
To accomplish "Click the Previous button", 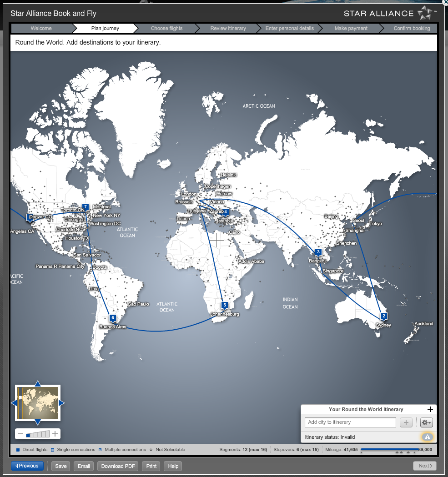I will [x=27, y=466].
